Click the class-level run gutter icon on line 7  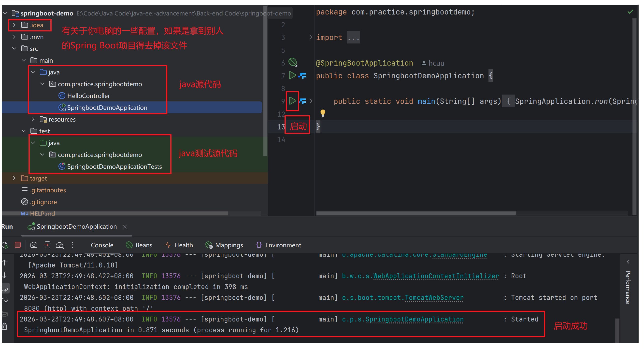(x=292, y=75)
